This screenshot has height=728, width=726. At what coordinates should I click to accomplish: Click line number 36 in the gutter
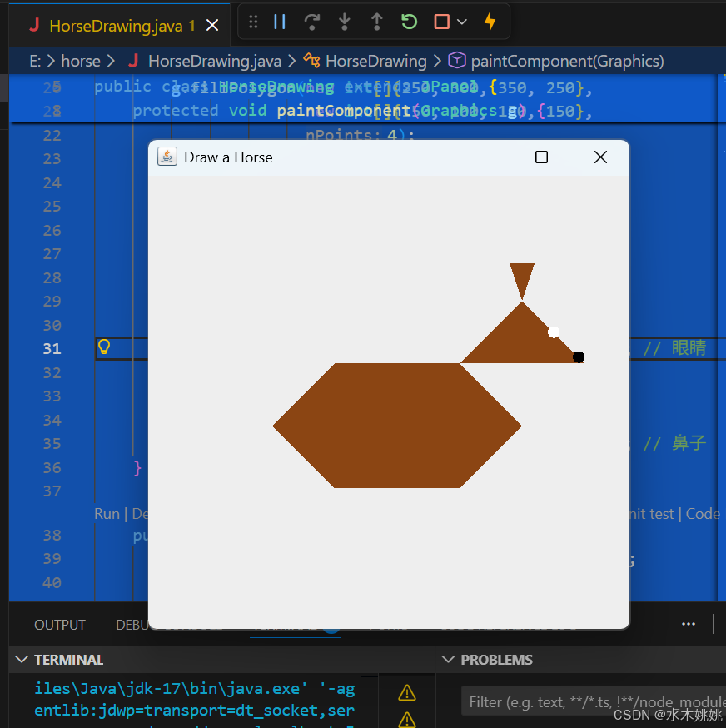click(x=52, y=467)
